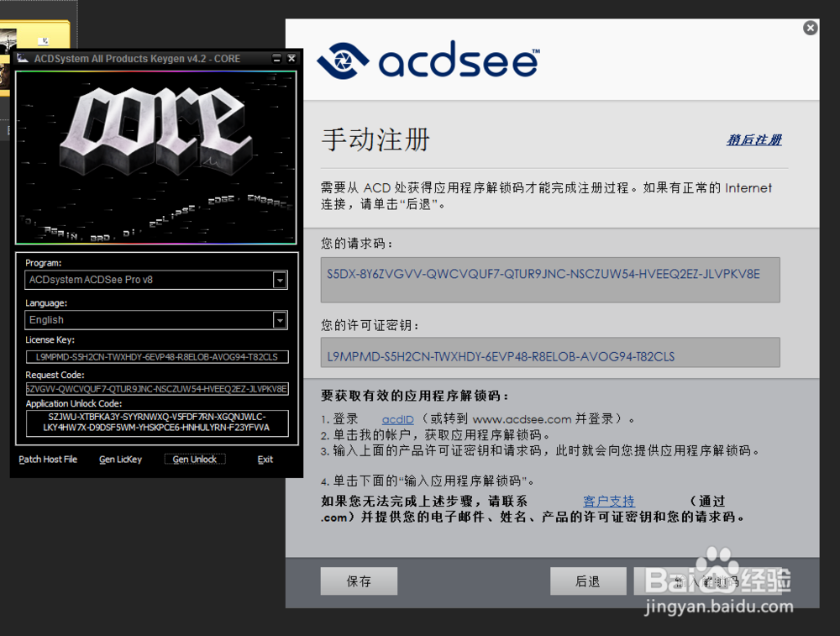Click the 后退 button
The image size is (840, 636).
(x=588, y=581)
